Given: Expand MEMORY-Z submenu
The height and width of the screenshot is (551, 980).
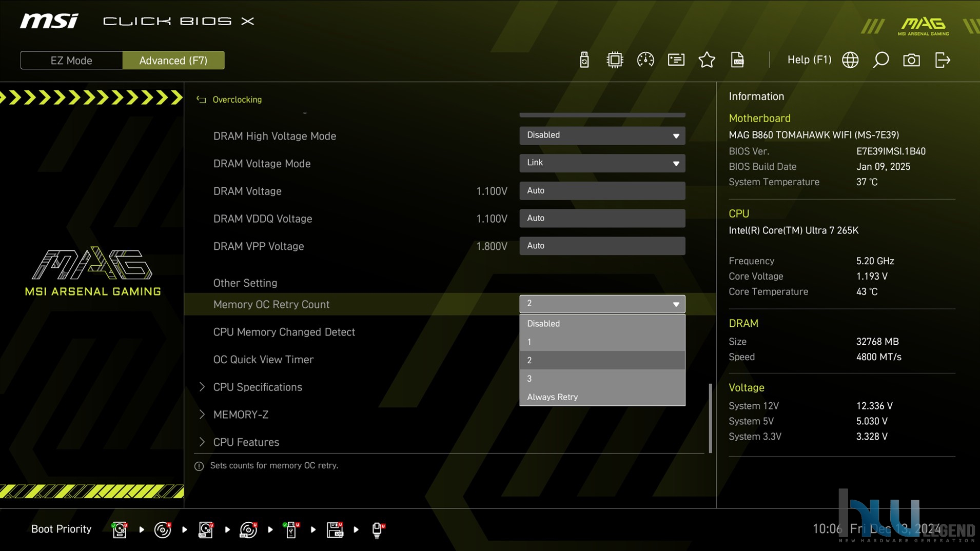Looking at the screenshot, I should click(x=240, y=415).
